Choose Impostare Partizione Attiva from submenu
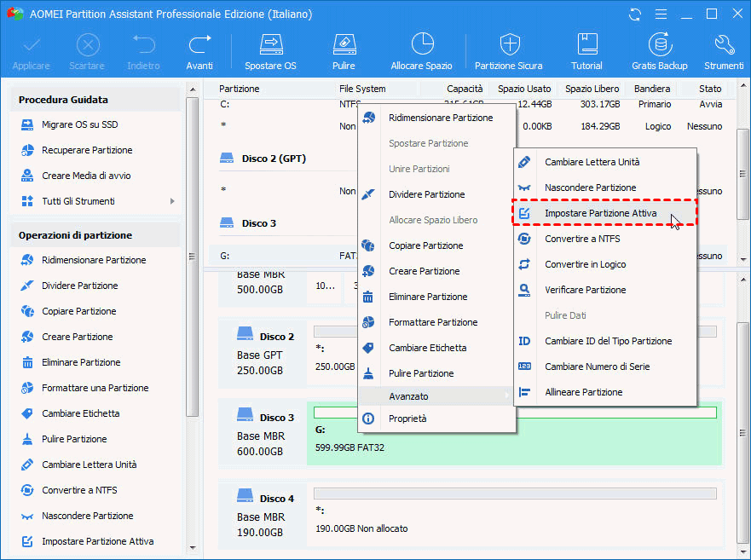This screenshot has height=560, width=751. [x=600, y=213]
